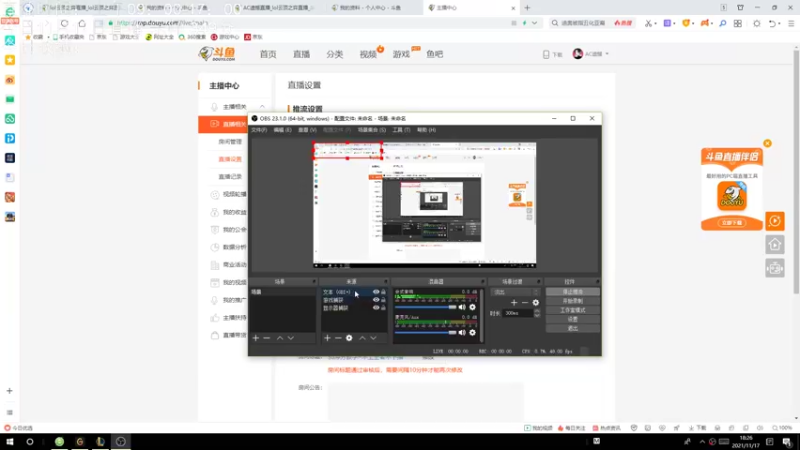800x450 pixels.
Task: Add a new scene in OBS Scenes panel
Action: point(256,338)
